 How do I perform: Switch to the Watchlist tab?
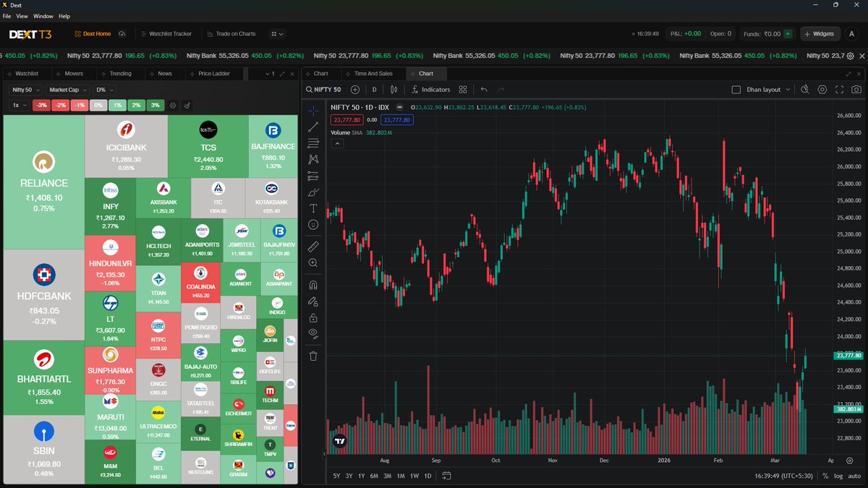(27, 74)
